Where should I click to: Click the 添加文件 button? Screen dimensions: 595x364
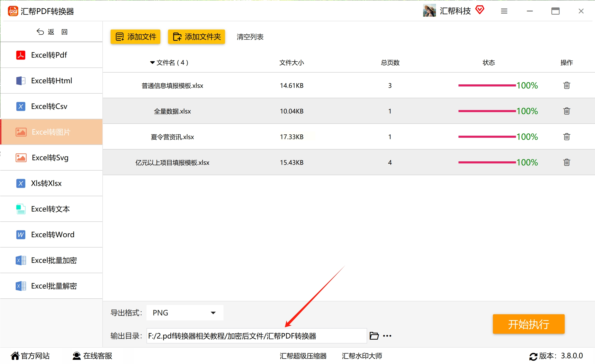[x=135, y=37]
